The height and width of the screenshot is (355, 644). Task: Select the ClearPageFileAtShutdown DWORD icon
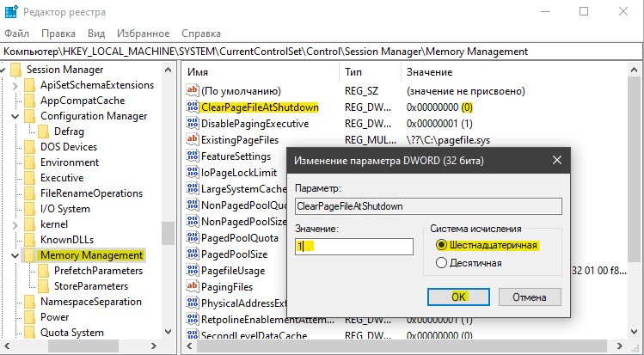coord(193,107)
